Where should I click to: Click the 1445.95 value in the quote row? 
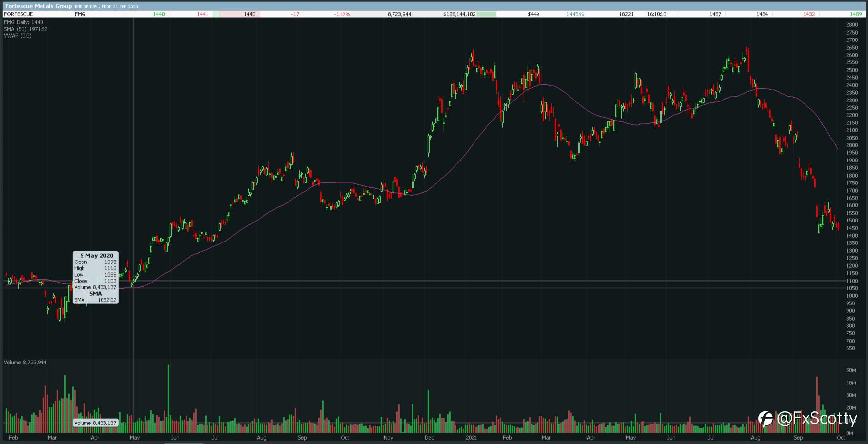(575, 14)
